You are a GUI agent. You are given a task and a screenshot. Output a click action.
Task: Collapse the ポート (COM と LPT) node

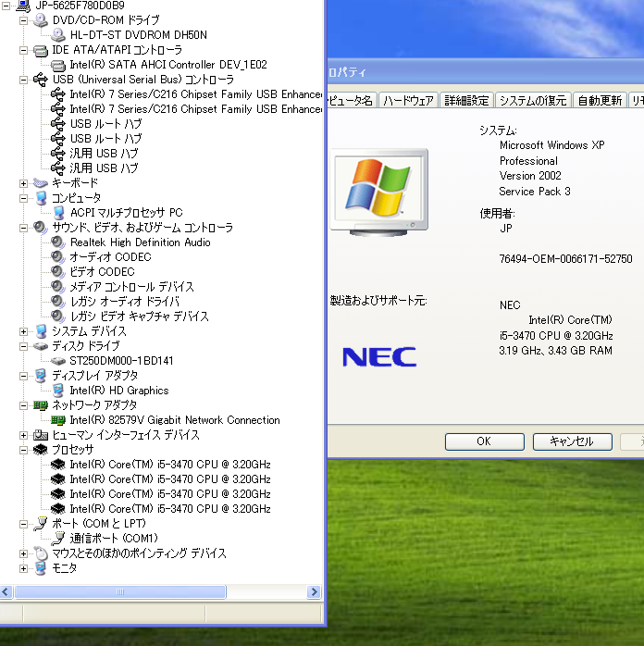coord(23,524)
